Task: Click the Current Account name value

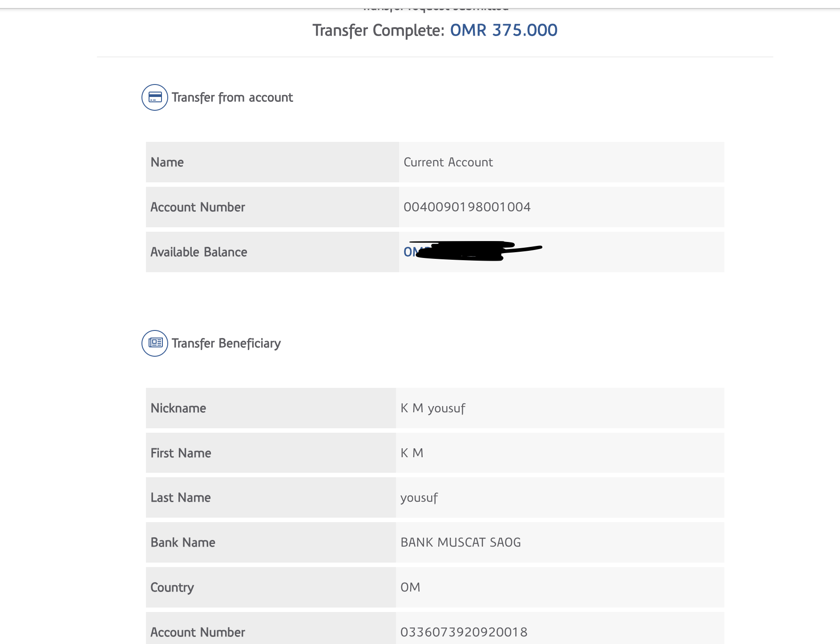Action: pyautogui.click(x=448, y=162)
